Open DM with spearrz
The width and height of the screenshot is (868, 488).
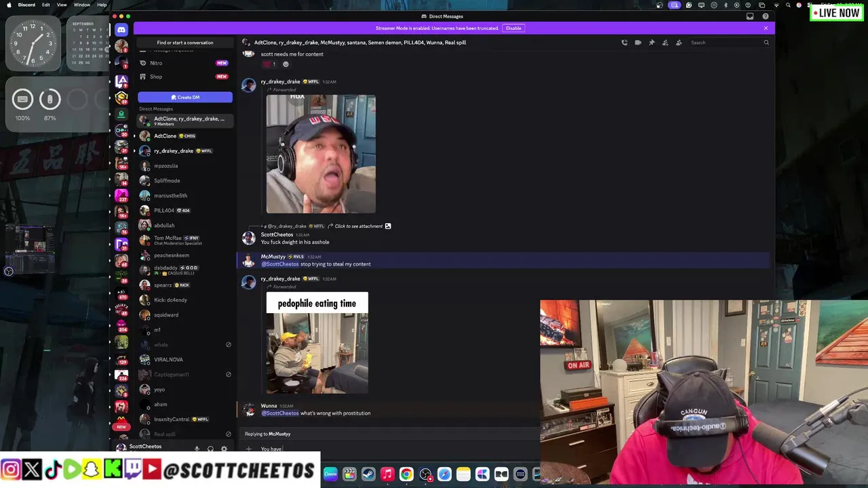tap(185, 285)
